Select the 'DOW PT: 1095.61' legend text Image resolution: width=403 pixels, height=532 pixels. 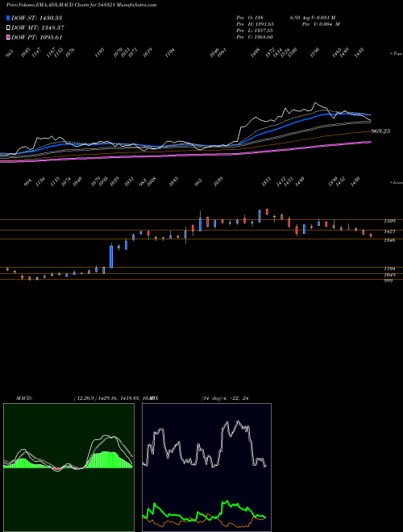(36, 37)
